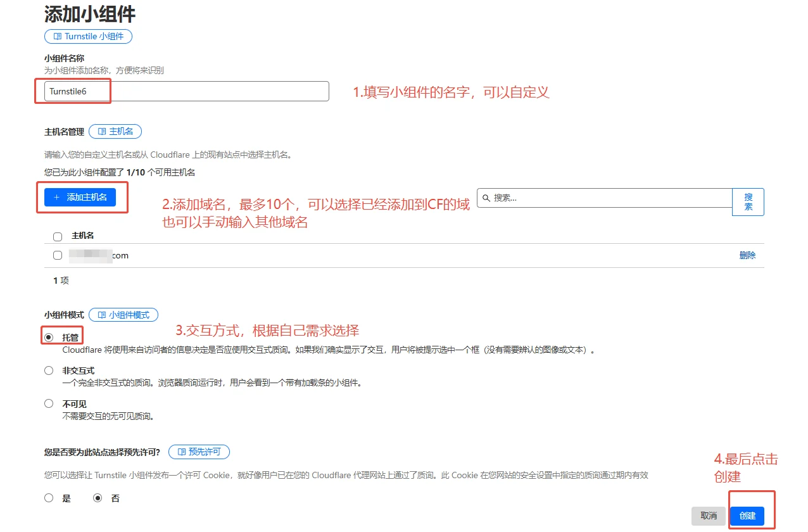Click the book icon beside 主机名 badge

[102, 132]
